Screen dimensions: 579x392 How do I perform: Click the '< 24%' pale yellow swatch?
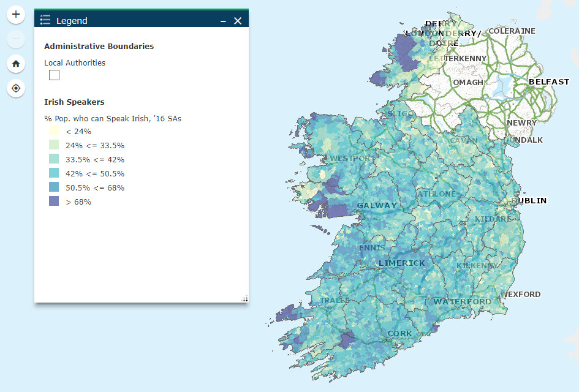tap(54, 130)
